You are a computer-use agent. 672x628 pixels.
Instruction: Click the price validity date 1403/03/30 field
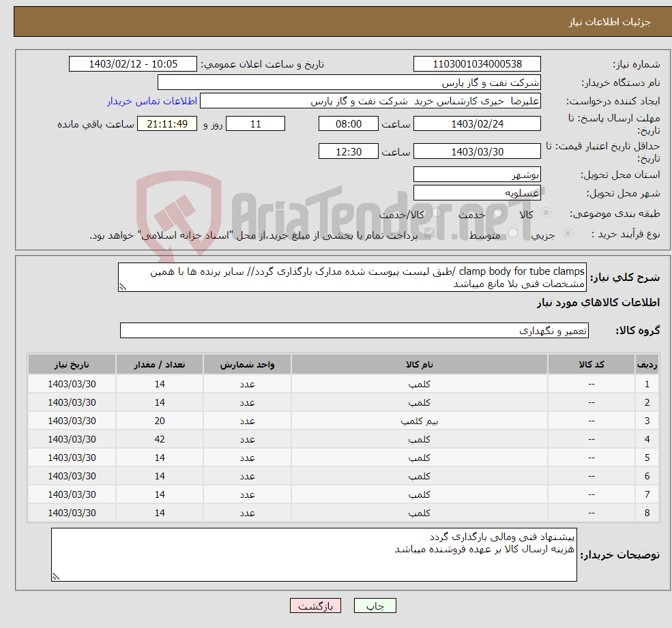(477, 151)
